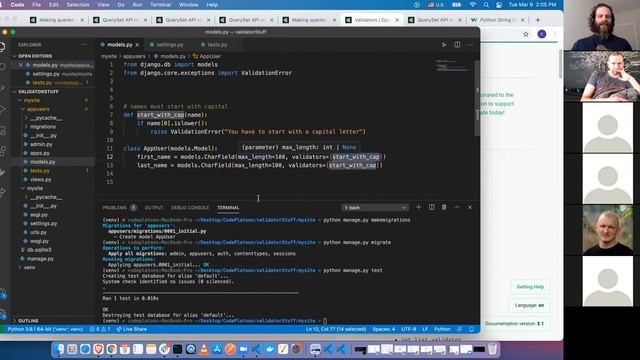
Task: Click UTF-8 encoding in status bar
Action: click(408, 329)
